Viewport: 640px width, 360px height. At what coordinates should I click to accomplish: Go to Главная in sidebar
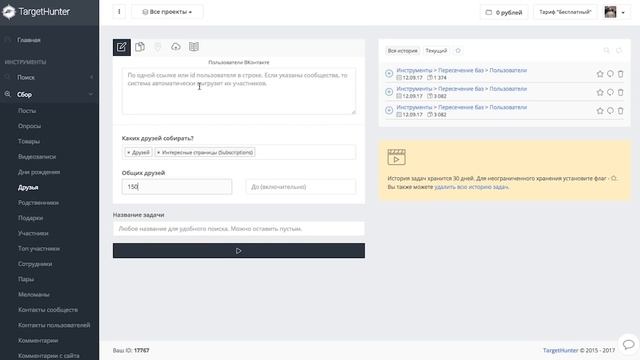pos(29,40)
